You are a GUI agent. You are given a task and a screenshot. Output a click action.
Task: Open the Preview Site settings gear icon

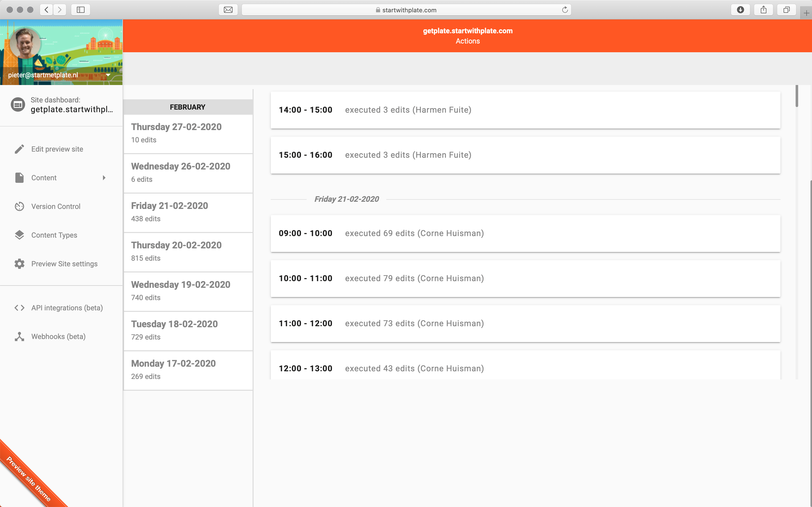click(19, 263)
